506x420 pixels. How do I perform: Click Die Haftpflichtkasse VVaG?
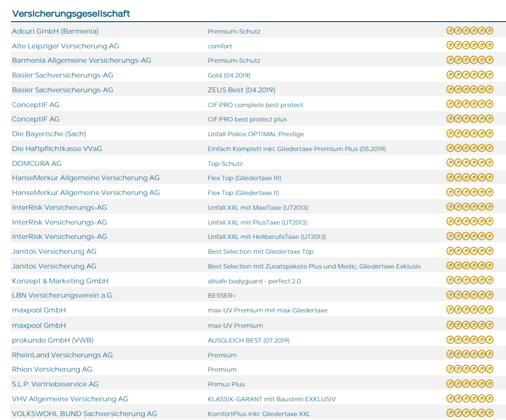coord(57,149)
